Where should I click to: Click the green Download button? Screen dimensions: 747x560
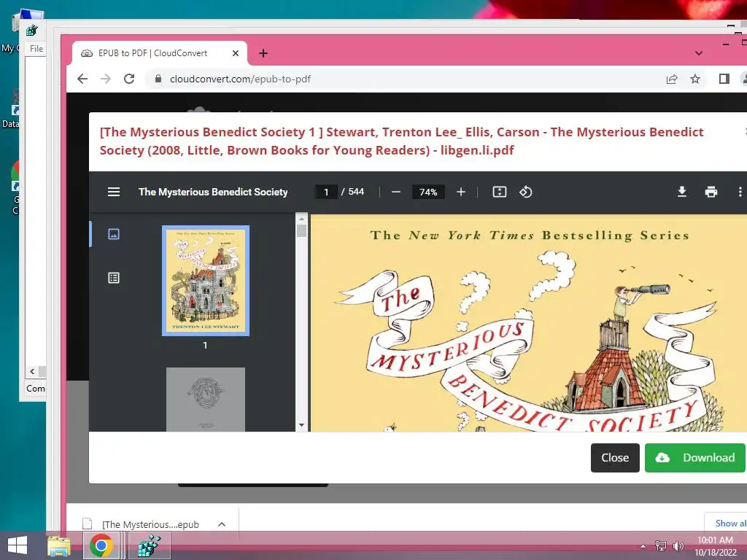(694, 458)
